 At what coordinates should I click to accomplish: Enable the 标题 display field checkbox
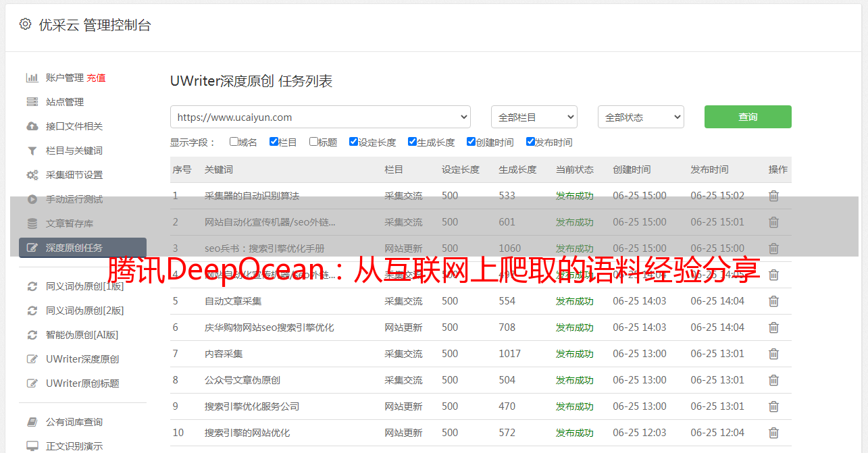point(313,142)
